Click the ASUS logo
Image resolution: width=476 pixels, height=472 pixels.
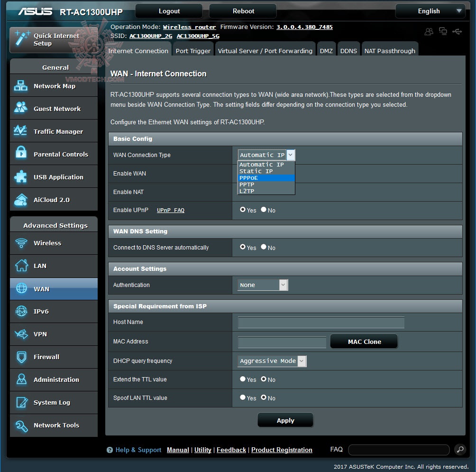(x=35, y=11)
